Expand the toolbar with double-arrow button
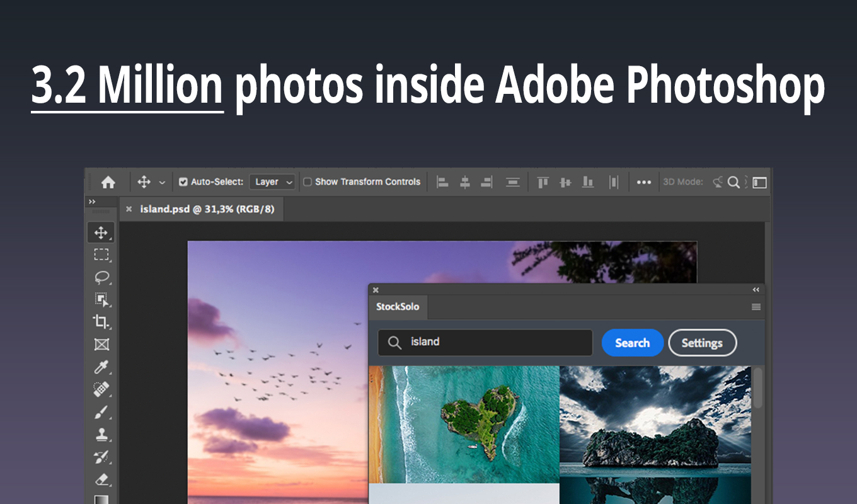 pyautogui.click(x=92, y=202)
